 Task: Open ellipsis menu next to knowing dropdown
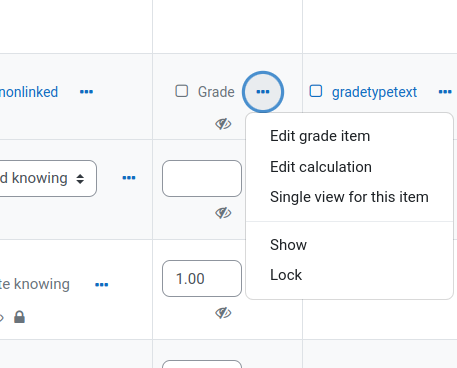pyautogui.click(x=129, y=178)
